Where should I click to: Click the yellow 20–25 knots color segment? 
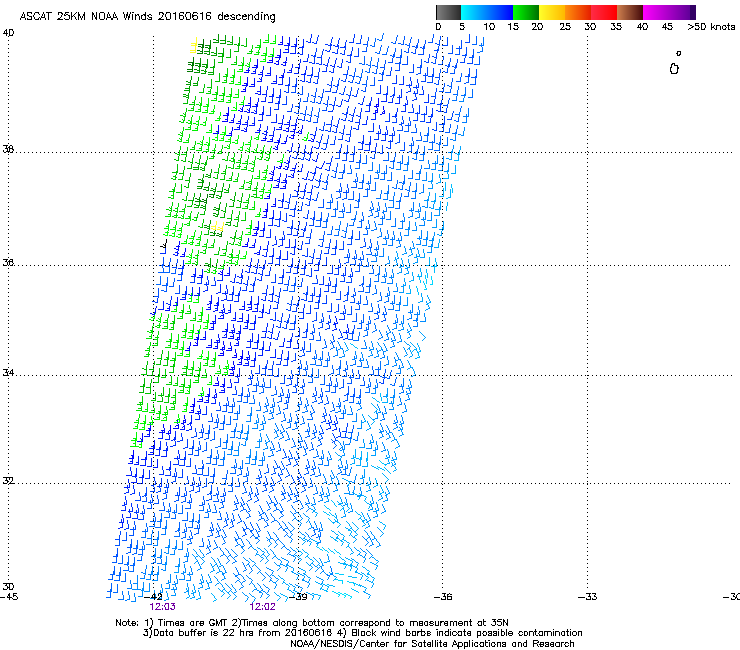coord(552,12)
